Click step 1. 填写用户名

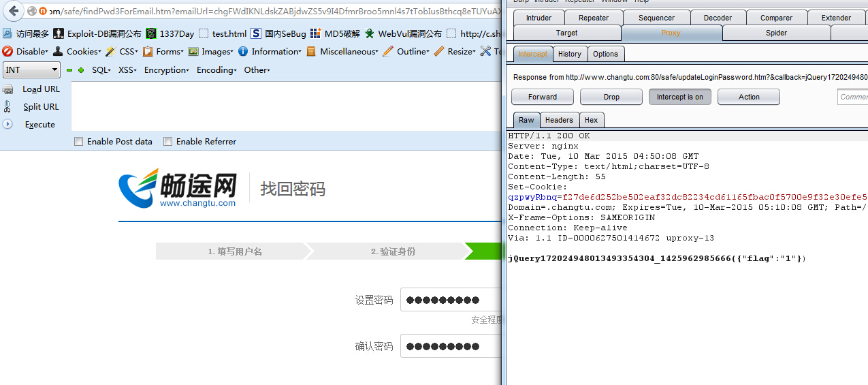click(235, 251)
